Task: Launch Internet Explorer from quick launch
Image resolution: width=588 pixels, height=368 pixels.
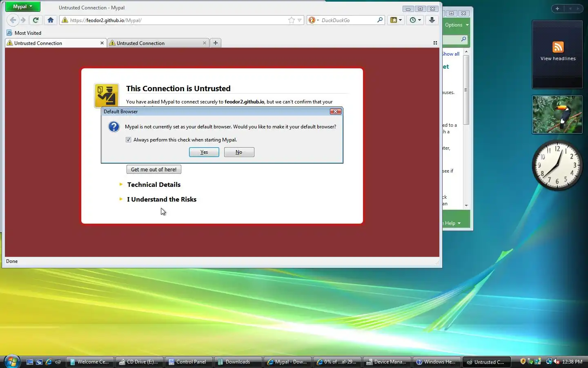Action: (x=49, y=362)
